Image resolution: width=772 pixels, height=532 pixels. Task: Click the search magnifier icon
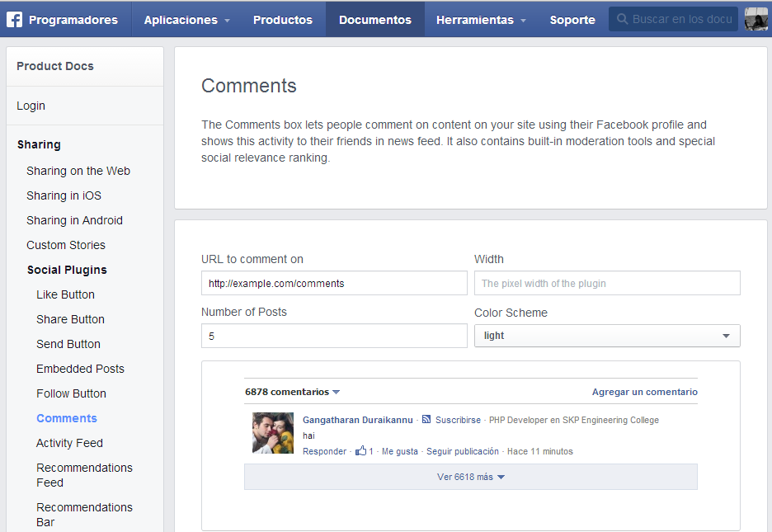[623, 19]
